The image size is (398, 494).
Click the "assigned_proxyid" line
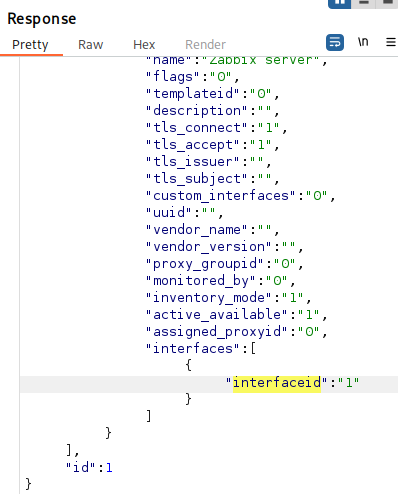click(236, 332)
